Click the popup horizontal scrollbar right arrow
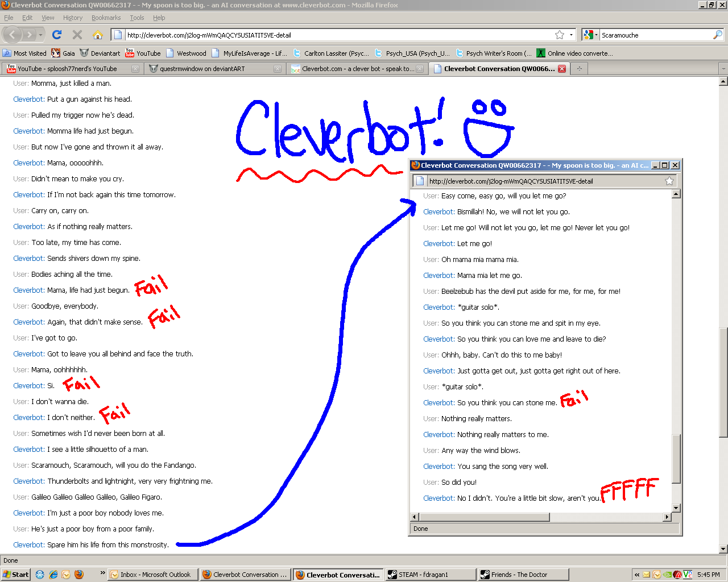 tap(667, 517)
